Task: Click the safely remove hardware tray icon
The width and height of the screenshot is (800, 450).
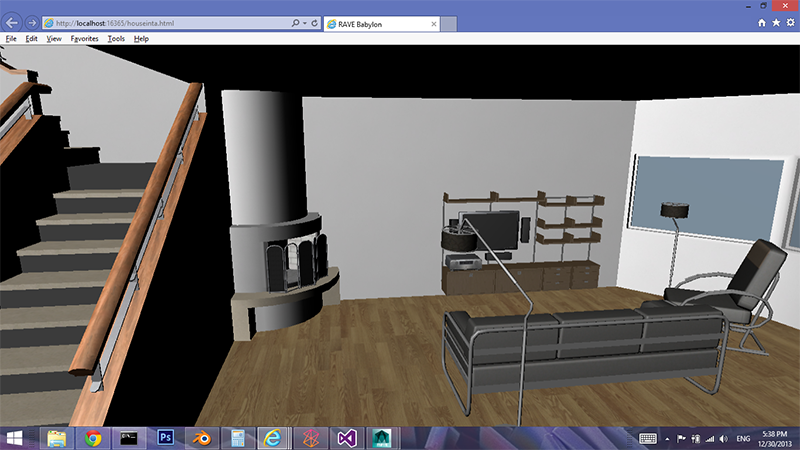Action: [x=695, y=439]
